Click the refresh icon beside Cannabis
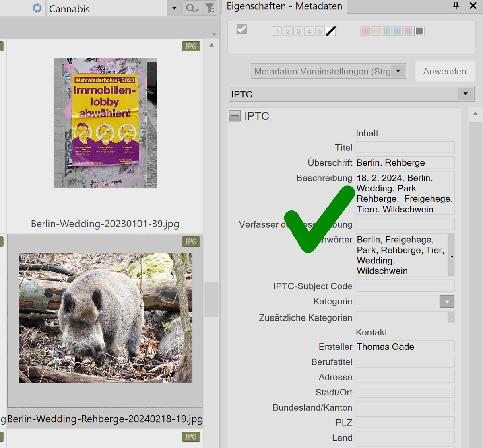Screen dimensions: 483x448 tap(37, 8)
